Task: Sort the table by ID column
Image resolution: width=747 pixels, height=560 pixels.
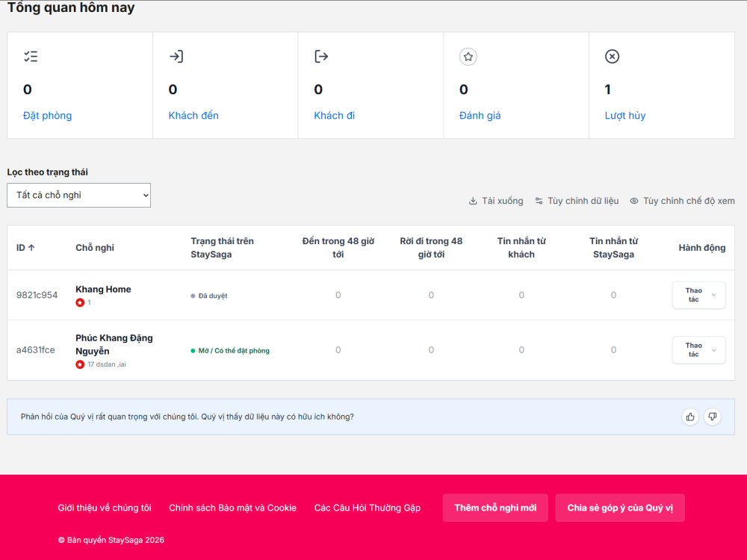Action: 25,248
